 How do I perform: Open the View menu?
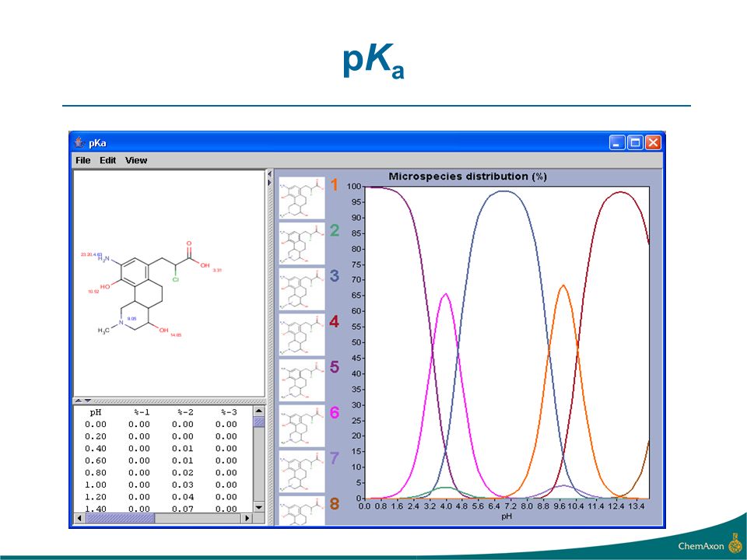tap(136, 160)
